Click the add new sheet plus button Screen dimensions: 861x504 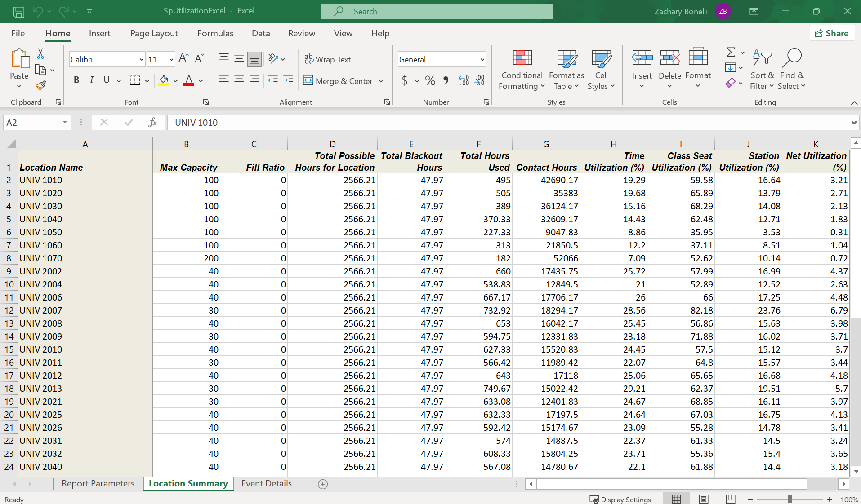tap(322, 484)
